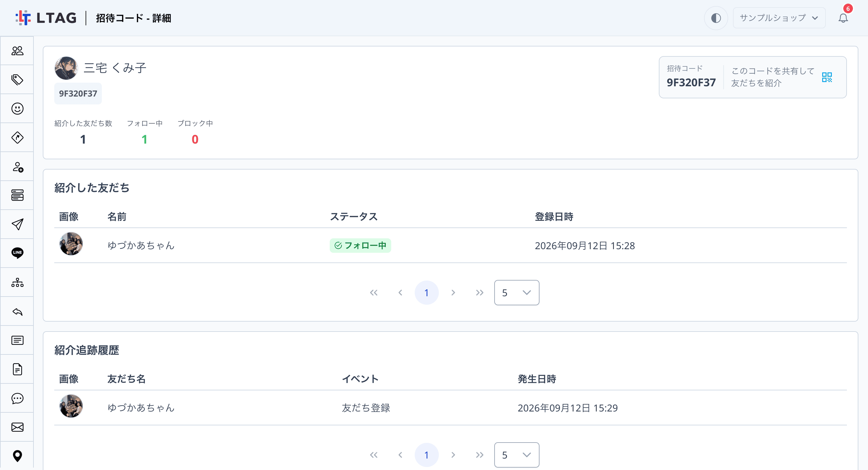The image size is (868, 470).
Task: Go to next page in 紹介した友だち table
Action: tap(453, 293)
